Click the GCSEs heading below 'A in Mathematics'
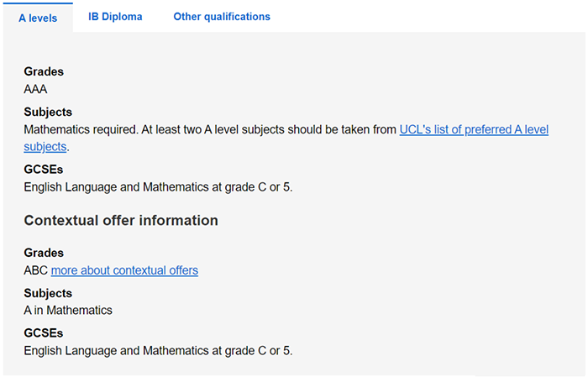The height and width of the screenshot is (377, 588). click(44, 333)
